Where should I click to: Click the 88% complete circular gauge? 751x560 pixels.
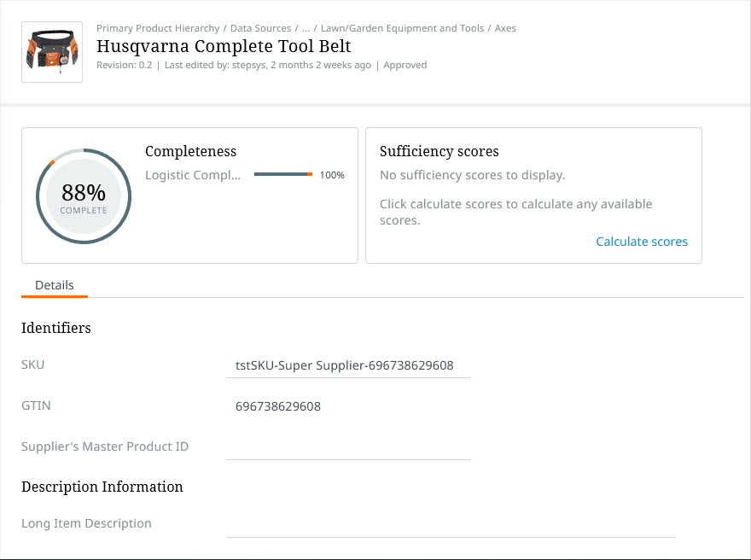pyautogui.click(x=83, y=195)
